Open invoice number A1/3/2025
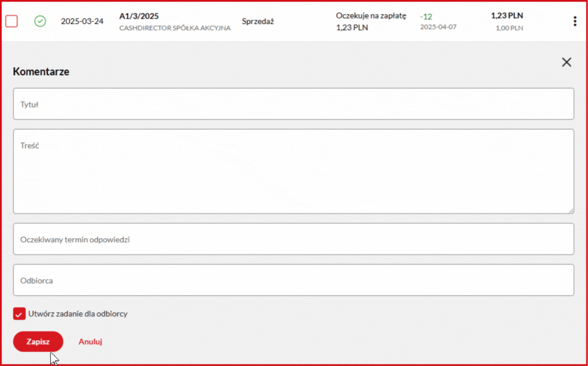The height and width of the screenshot is (366, 588). tap(139, 16)
